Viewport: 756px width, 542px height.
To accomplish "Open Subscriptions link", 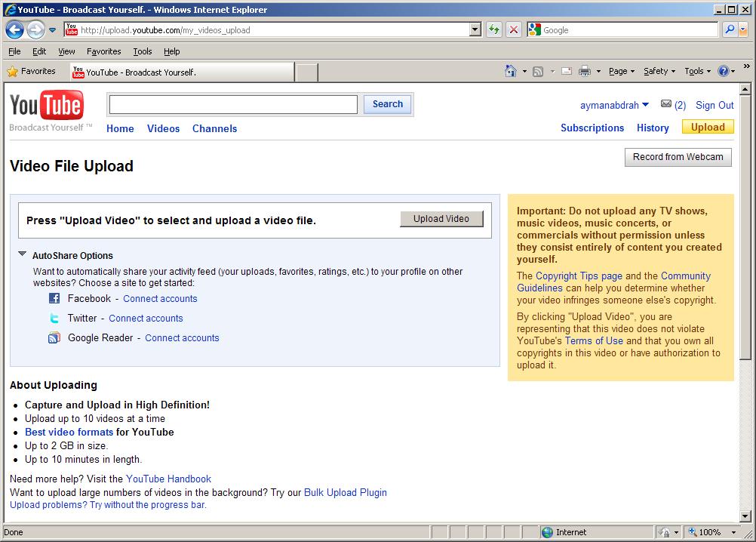I will click(x=592, y=128).
